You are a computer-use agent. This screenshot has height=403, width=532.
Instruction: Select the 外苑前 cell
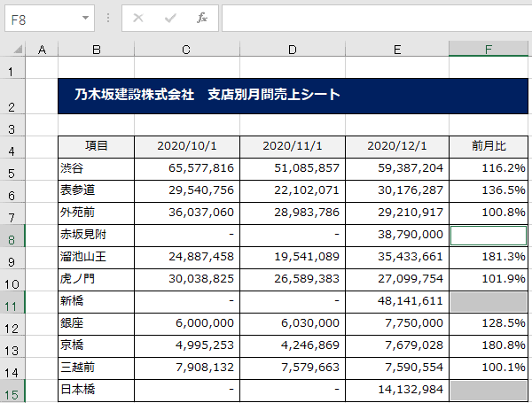click(97, 213)
